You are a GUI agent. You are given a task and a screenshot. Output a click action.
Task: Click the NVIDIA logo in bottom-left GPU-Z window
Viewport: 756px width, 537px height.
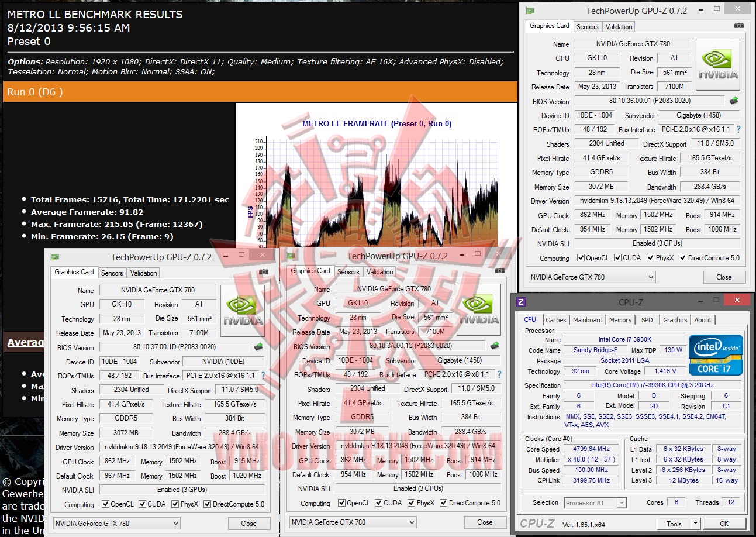[x=243, y=311]
